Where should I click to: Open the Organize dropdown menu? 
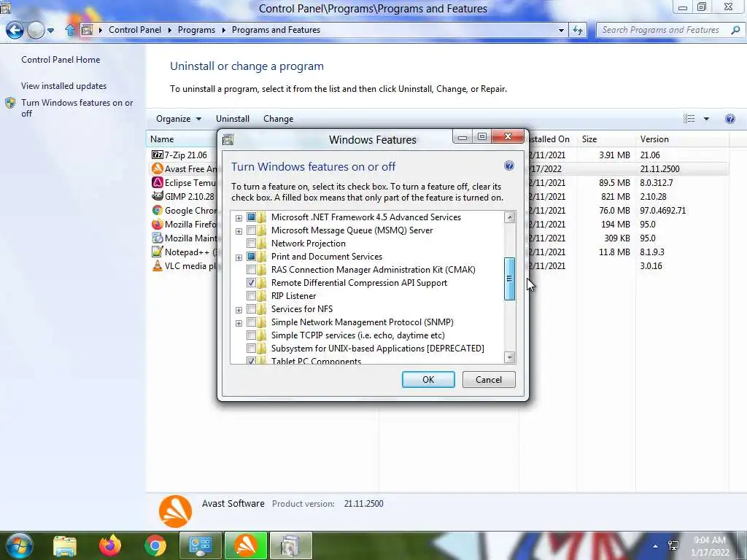tap(179, 119)
